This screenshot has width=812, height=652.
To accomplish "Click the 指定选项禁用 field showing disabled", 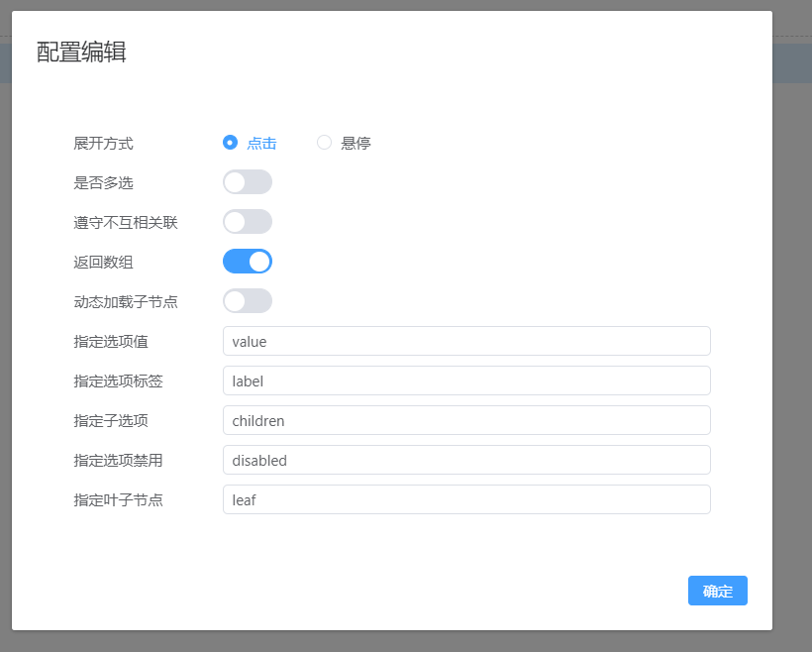I will (x=466, y=460).
